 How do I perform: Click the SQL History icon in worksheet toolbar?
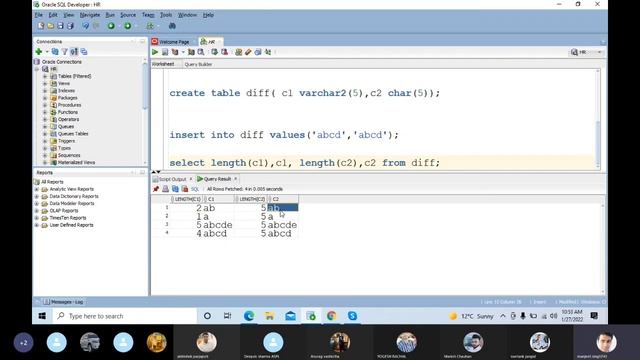click(x=258, y=52)
